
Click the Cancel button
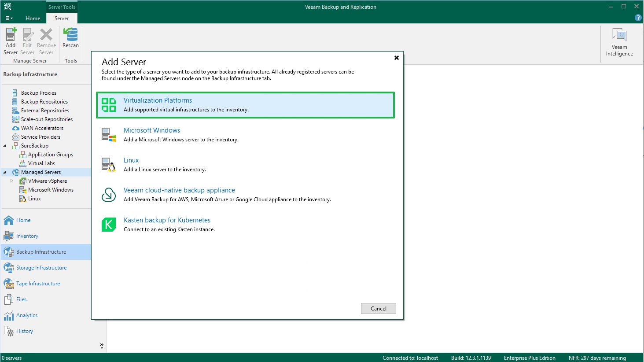(x=379, y=308)
